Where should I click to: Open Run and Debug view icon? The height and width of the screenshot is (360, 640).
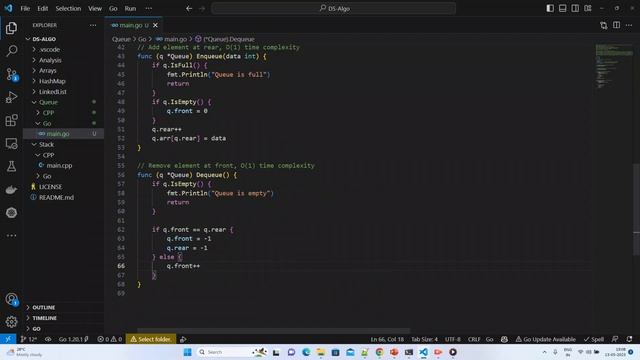click(x=11, y=97)
